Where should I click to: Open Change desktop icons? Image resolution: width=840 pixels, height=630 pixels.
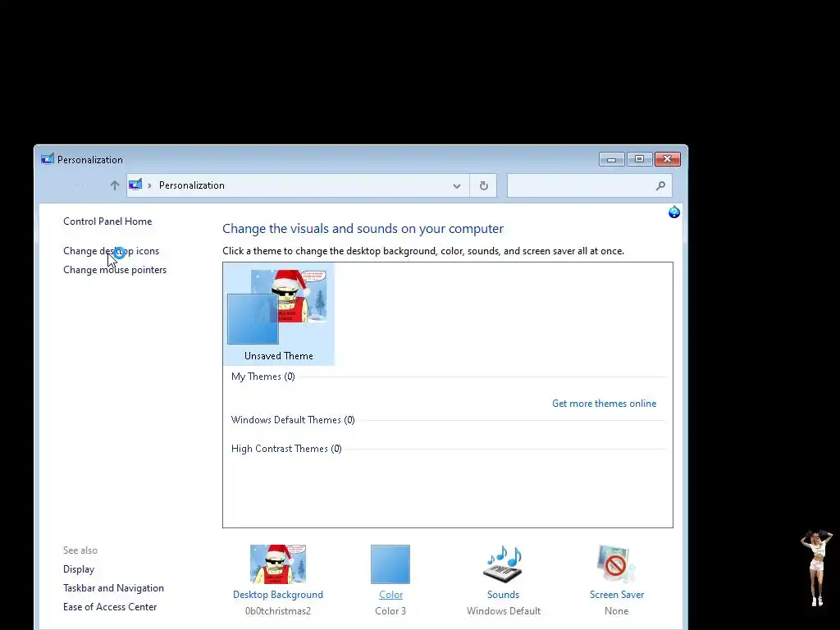pyautogui.click(x=112, y=251)
